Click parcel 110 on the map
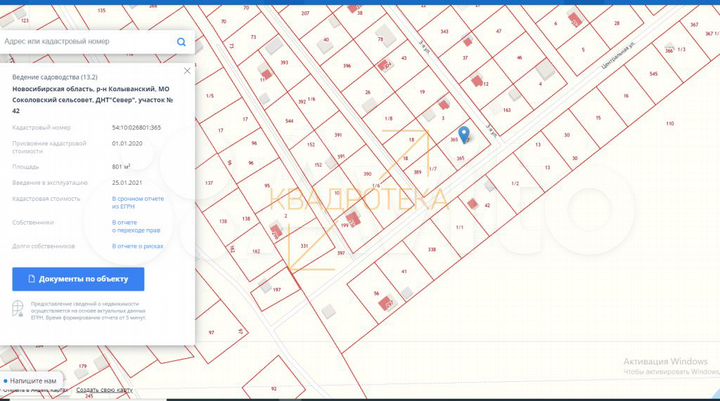This screenshot has height=401, width=720. coord(670,124)
